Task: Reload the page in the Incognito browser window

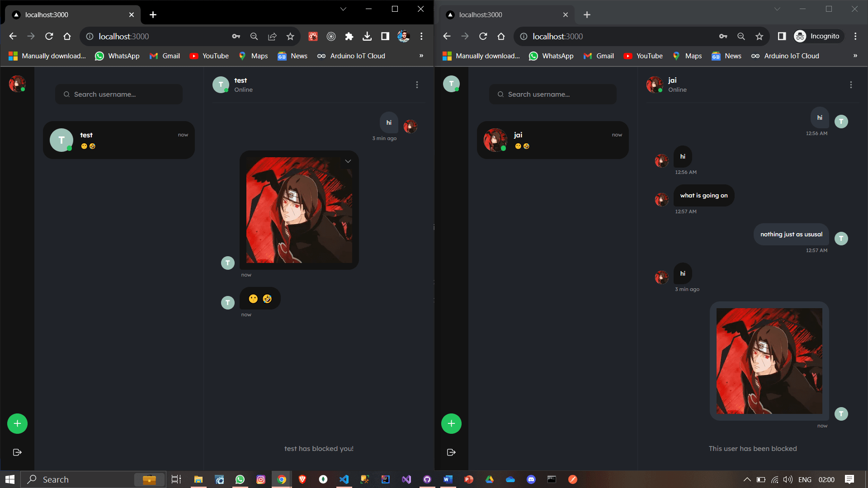Action: point(483,36)
